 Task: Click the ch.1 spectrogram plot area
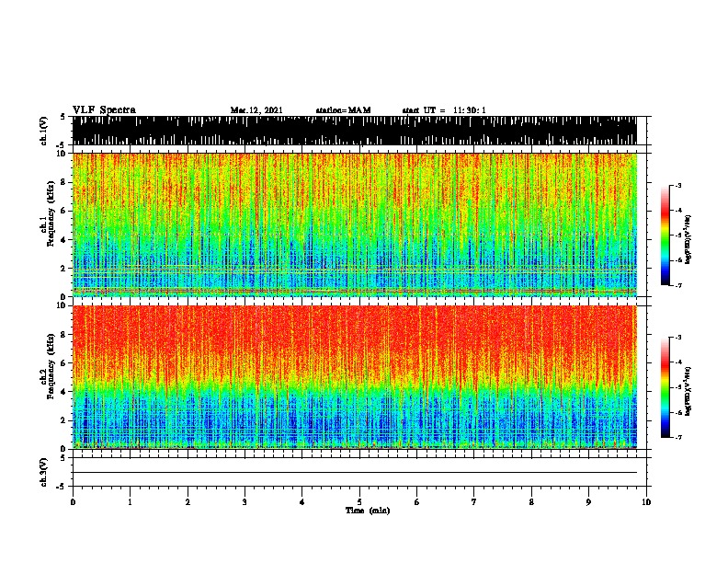[x=355, y=224]
